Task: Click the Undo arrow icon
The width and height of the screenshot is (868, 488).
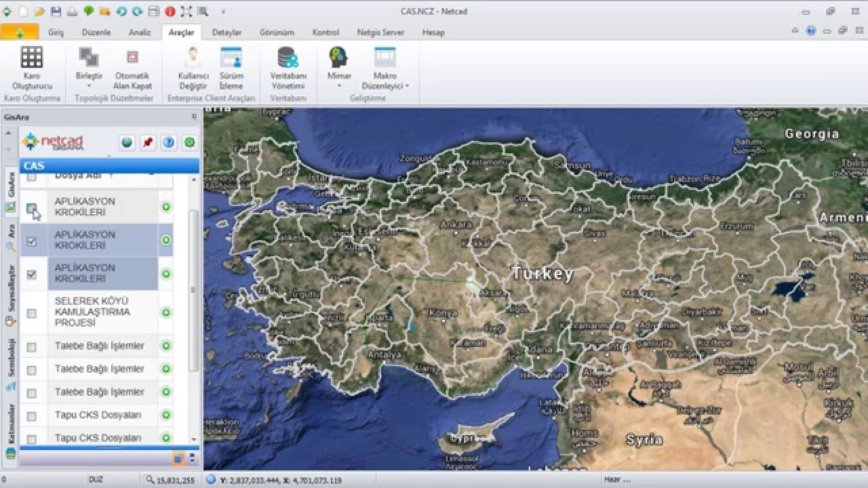Action: (x=121, y=12)
